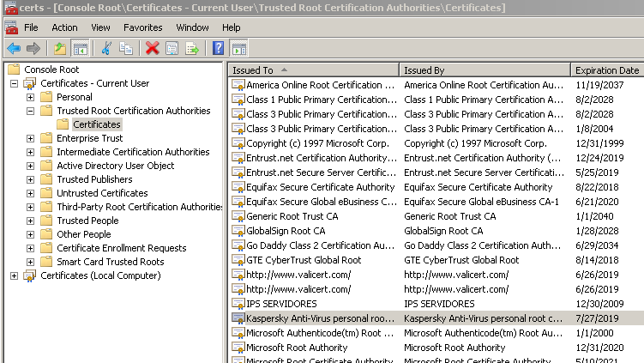Click Kaspersky Anti-Virus certificate icon
The height and width of the screenshot is (363, 644).
point(238,318)
